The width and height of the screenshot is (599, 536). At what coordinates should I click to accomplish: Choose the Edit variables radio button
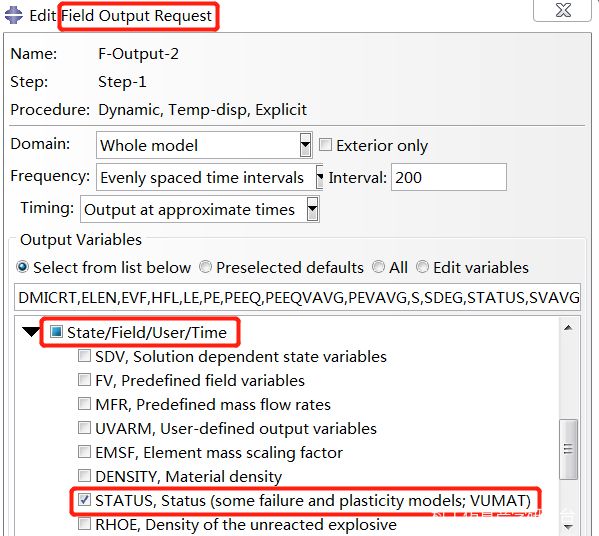pyautogui.click(x=422, y=267)
